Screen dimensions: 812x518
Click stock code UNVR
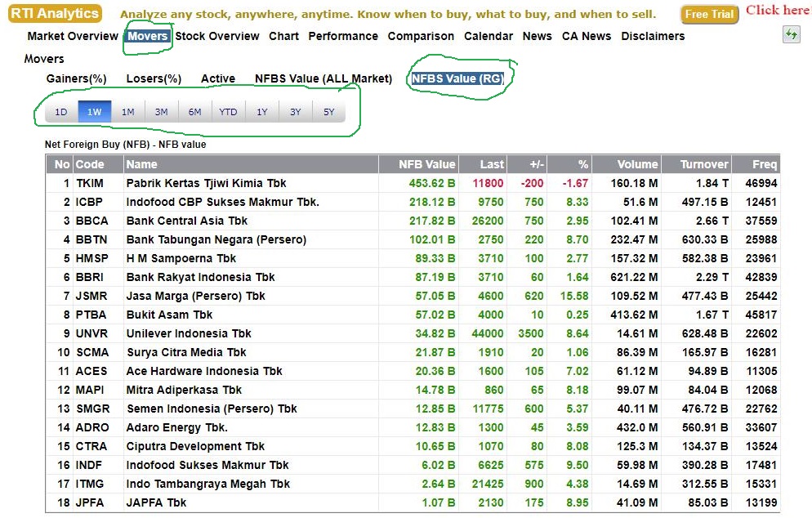click(x=91, y=333)
